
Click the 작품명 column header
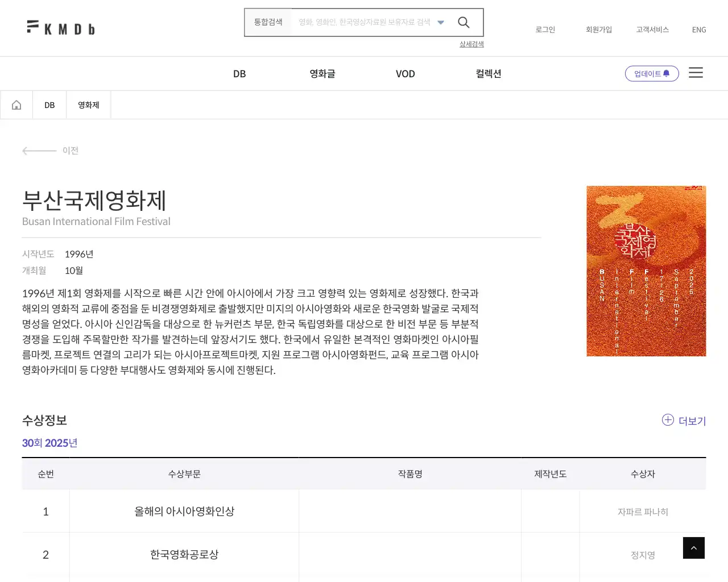click(410, 474)
